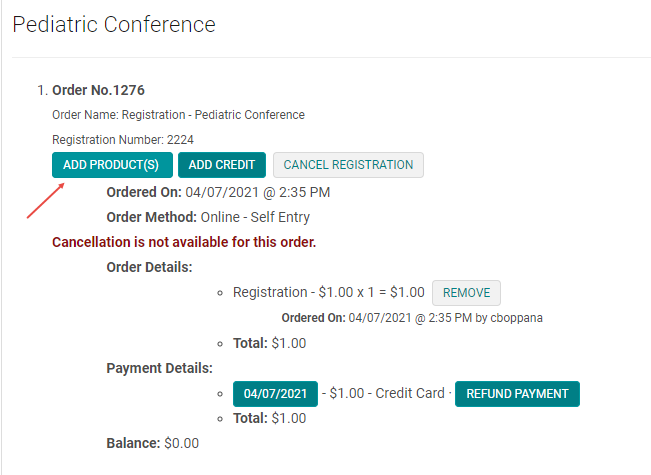651x475 pixels.
Task: Click the Registration $1.00 x 1 text
Action: point(328,293)
